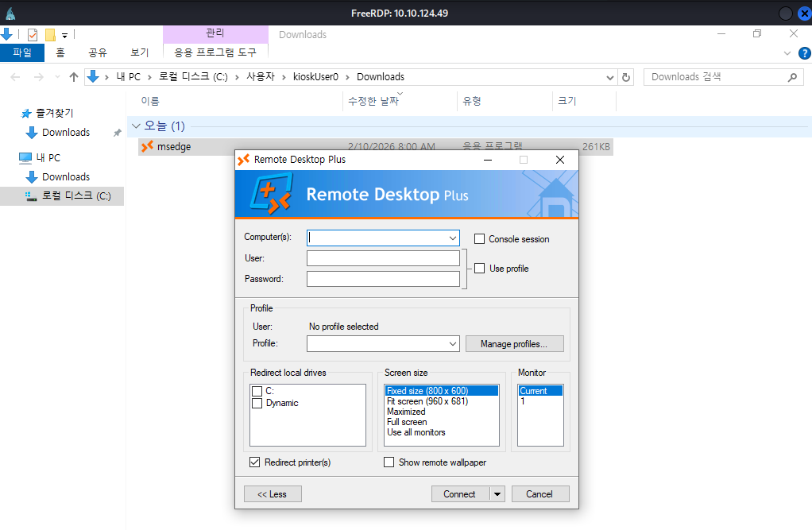
Task: Enable Show remote wallpaper
Action: click(x=389, y=462)
